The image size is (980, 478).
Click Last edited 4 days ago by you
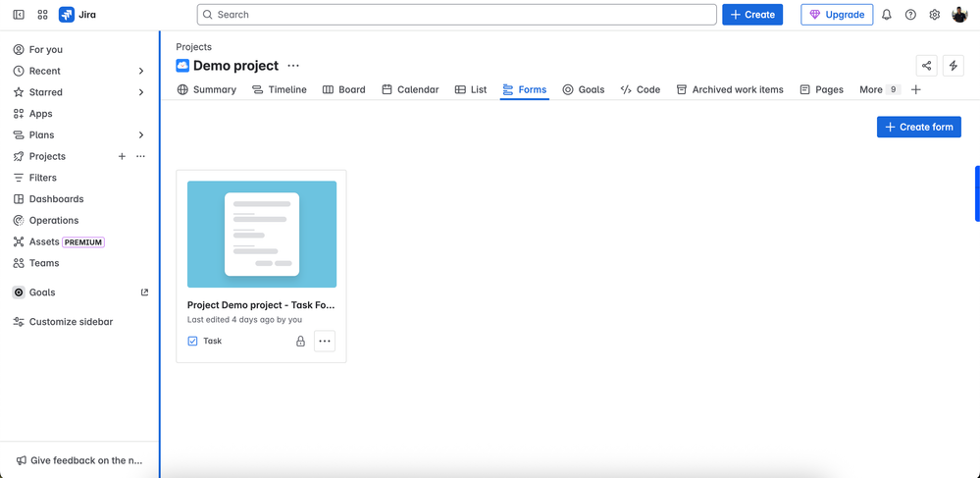(244, 320)
